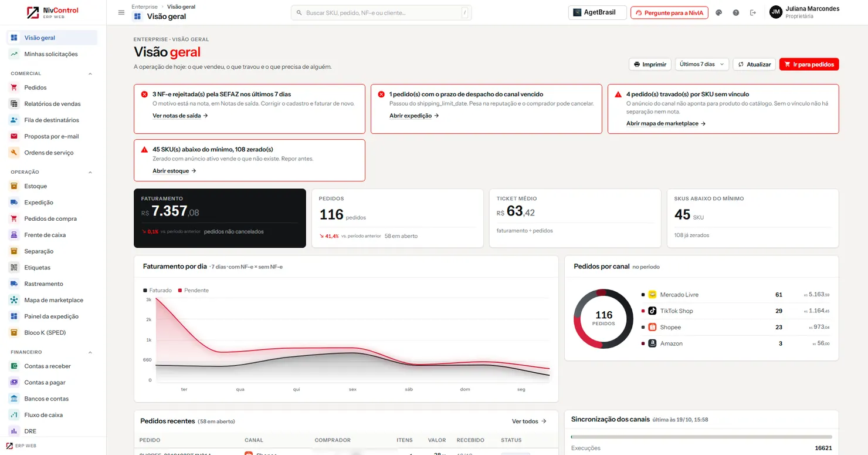Image resolution: width=868 pixels, height=455 pixels.
Task: Open Ordens de serviço
Action: click(52, 153)
